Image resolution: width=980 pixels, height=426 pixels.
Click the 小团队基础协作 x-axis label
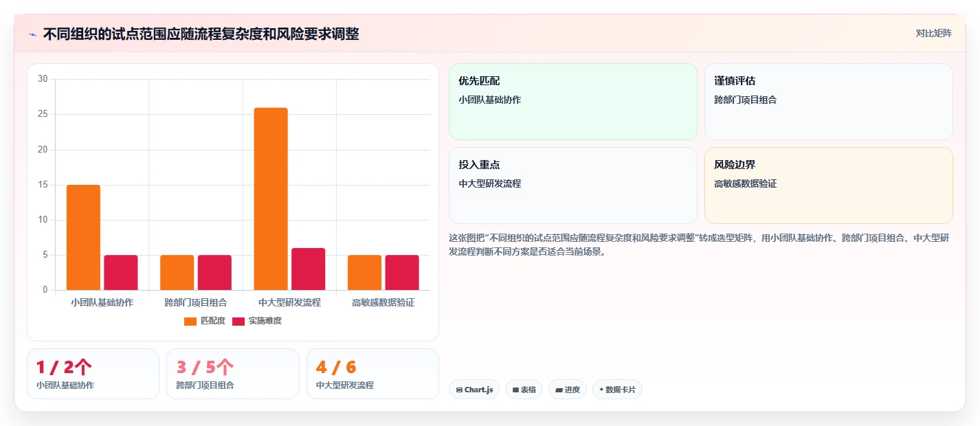click(x=102, y=302)
